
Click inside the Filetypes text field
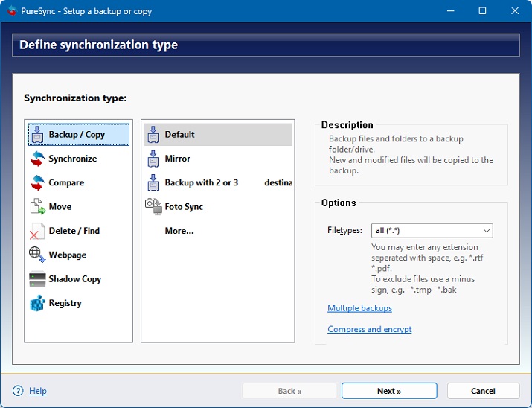click(x=424, y=231)
